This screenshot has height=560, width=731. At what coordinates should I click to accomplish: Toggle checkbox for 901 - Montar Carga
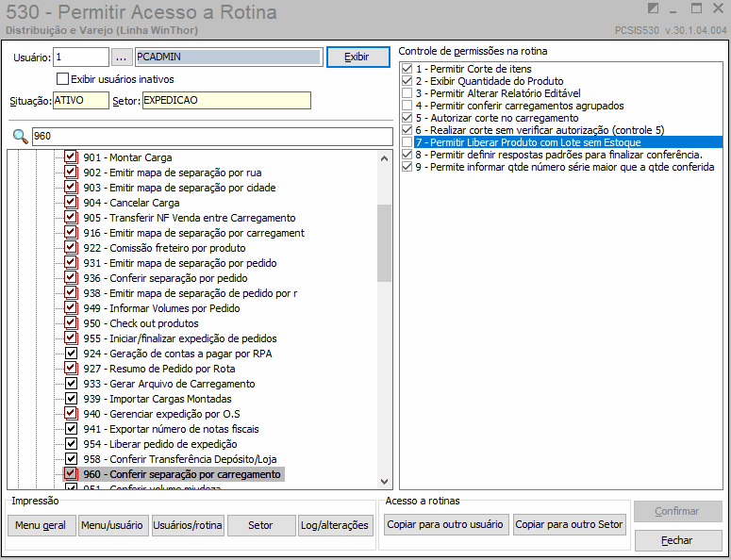[71, 157]
